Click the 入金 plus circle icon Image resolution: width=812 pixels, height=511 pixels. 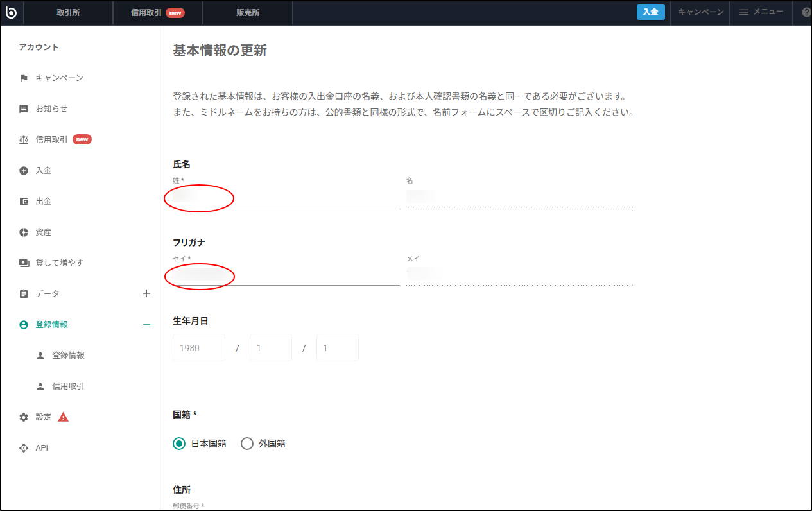point(24,171)
